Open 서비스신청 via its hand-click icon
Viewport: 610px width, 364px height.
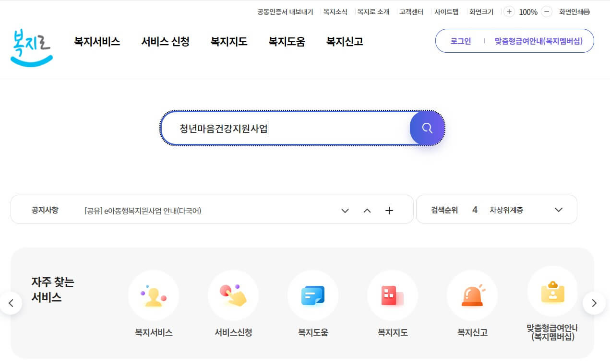(233, 295)
